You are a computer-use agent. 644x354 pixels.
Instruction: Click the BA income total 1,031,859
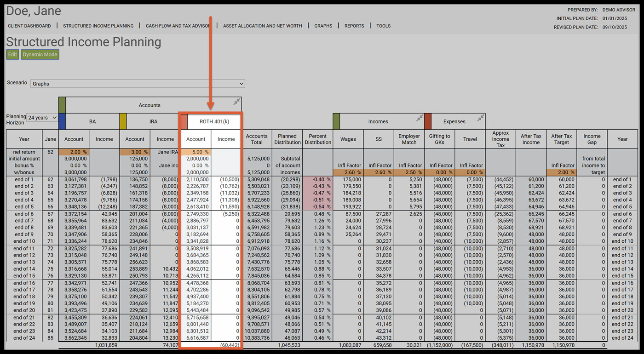pos(105,345)
